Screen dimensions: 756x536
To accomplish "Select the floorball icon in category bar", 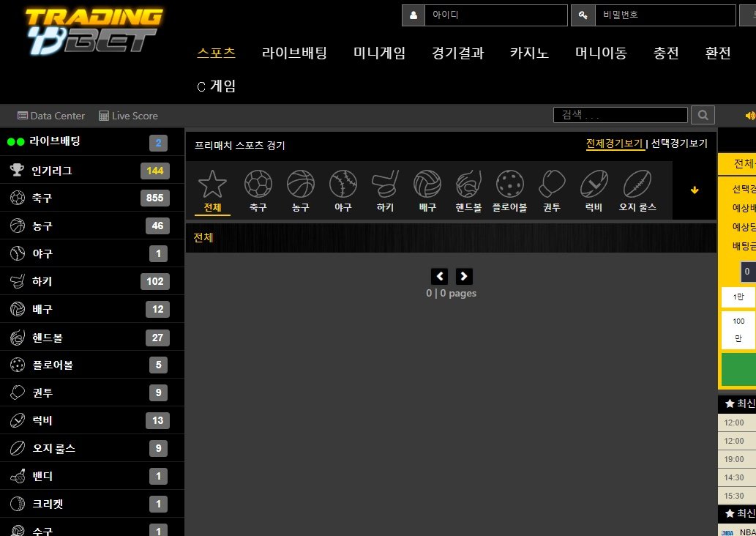I will [509, 184].
